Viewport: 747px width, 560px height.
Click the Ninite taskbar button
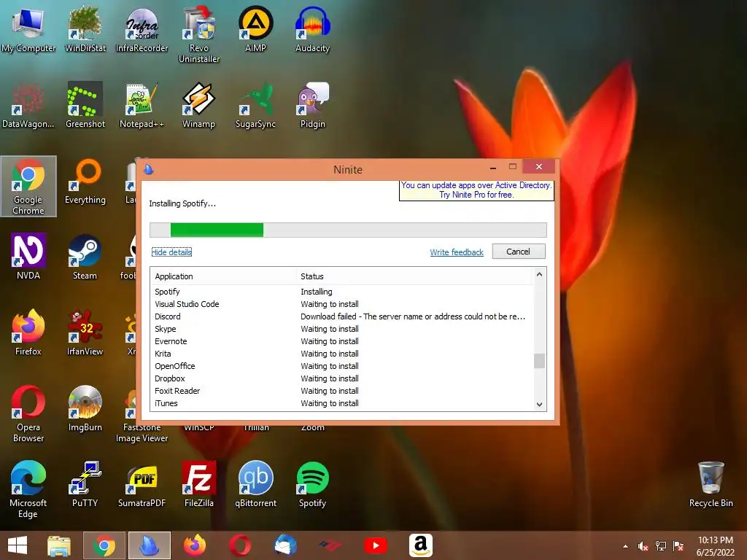click(x=150, y=545)
